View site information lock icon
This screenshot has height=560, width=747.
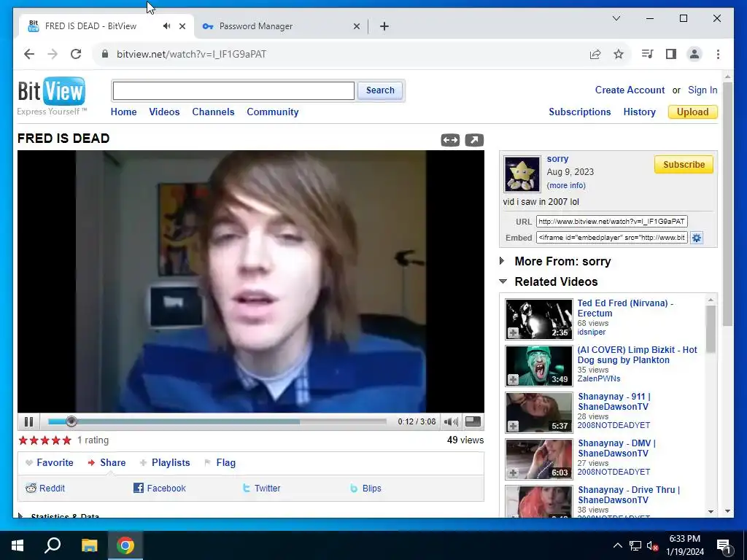point(105,54)
